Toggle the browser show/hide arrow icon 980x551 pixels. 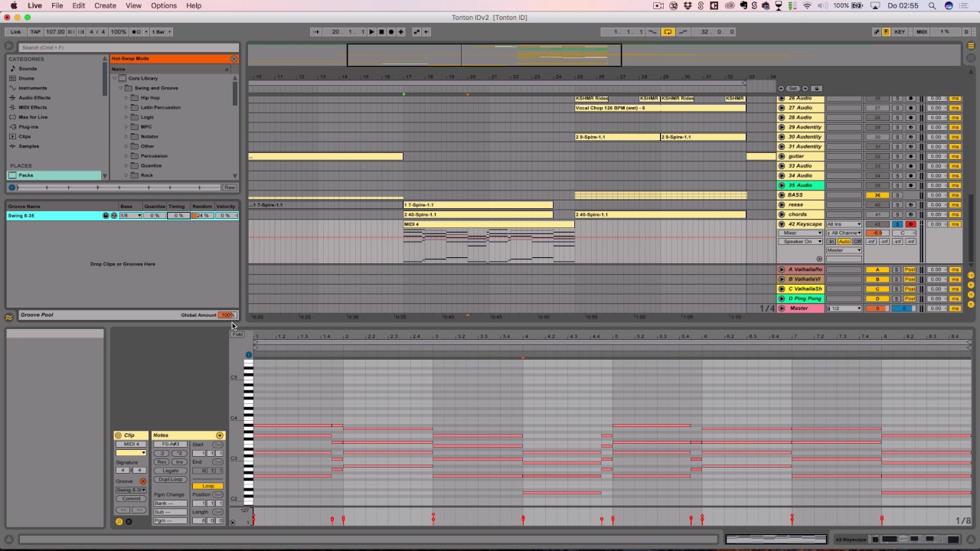pyautogui.click(x=10, y=47)
